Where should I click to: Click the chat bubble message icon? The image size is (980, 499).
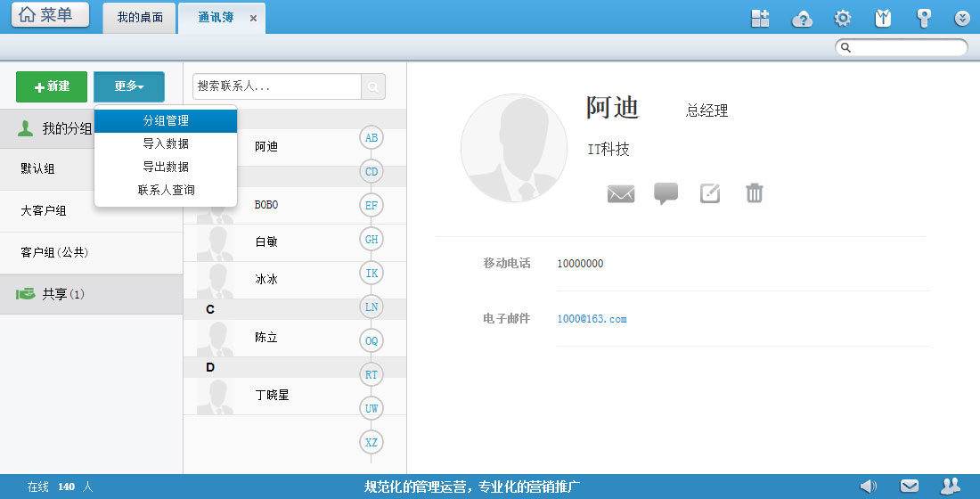(666, 193)
